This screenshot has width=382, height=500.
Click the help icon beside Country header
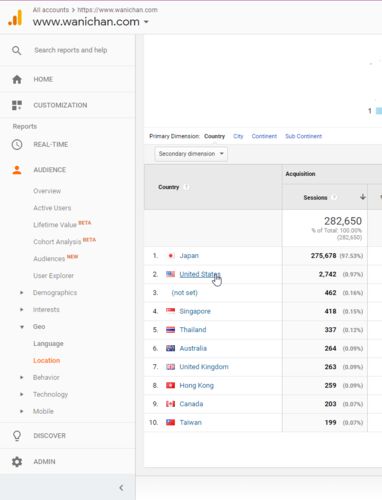[187, 187]
